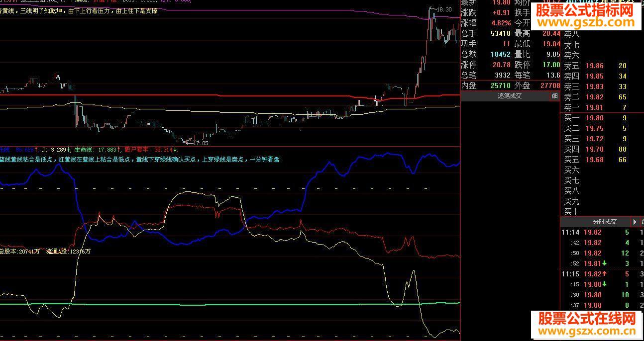Click the 18.30 high price marker on chart
Screen dimensions: 644x341
443,9
